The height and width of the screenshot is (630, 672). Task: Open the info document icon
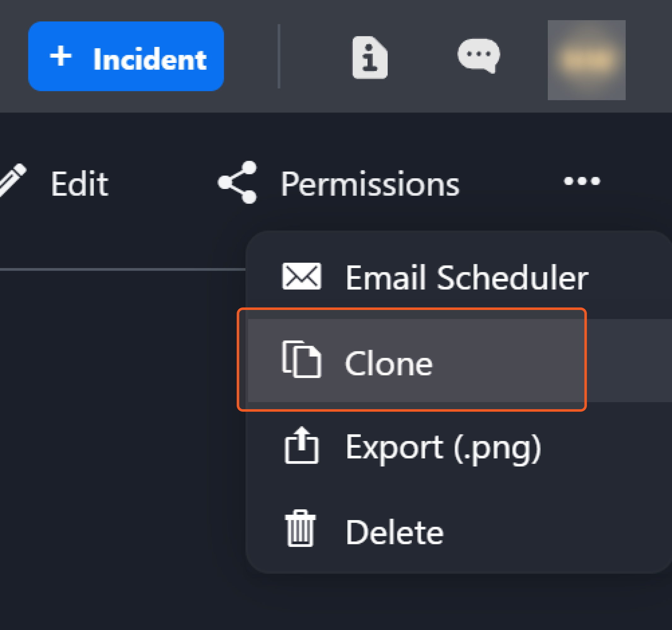click(x=370, y=57)
